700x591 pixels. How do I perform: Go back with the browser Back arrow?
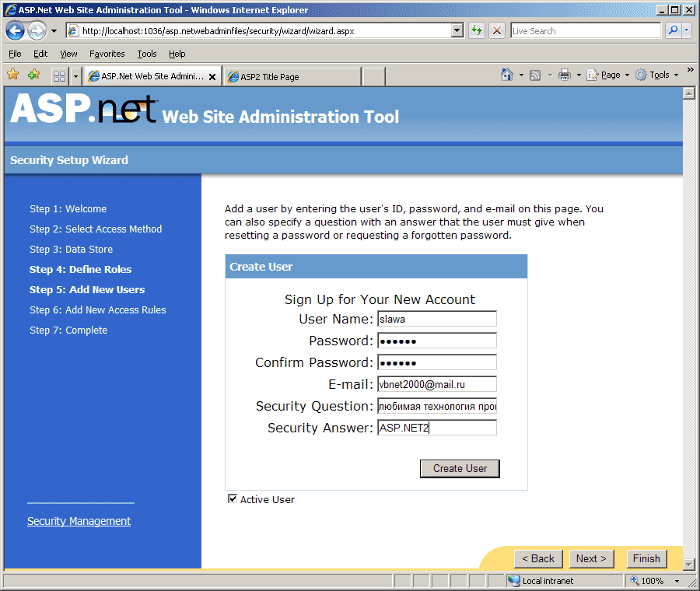pyautogui.click(x=16, y=31)
